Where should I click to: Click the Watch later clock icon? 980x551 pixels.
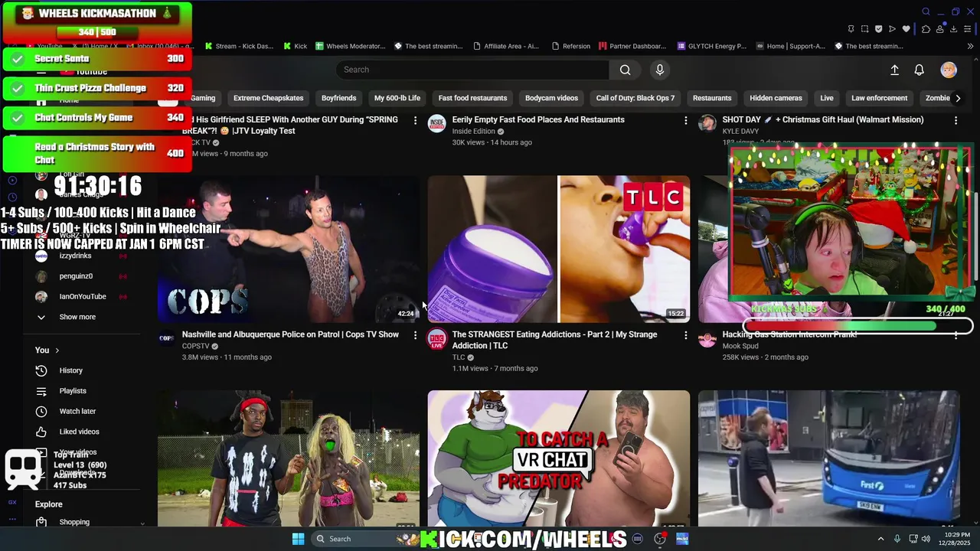click(x=41, y=411)
